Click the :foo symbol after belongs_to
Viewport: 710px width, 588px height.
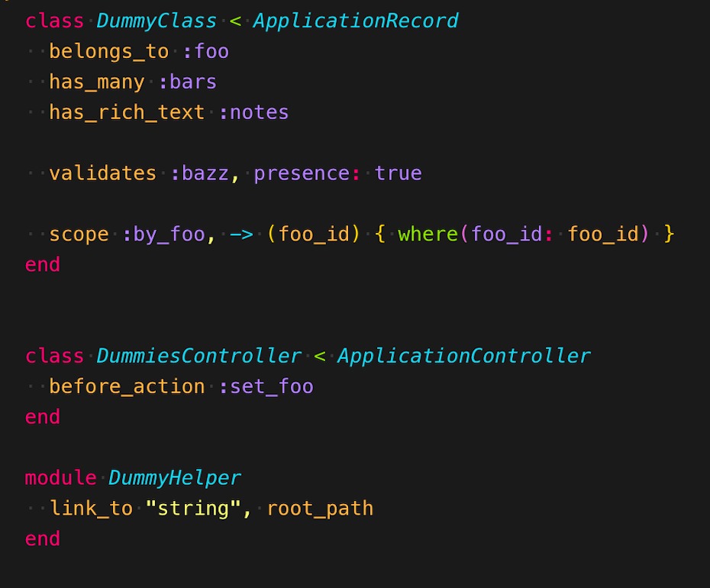tap(205, 51)
